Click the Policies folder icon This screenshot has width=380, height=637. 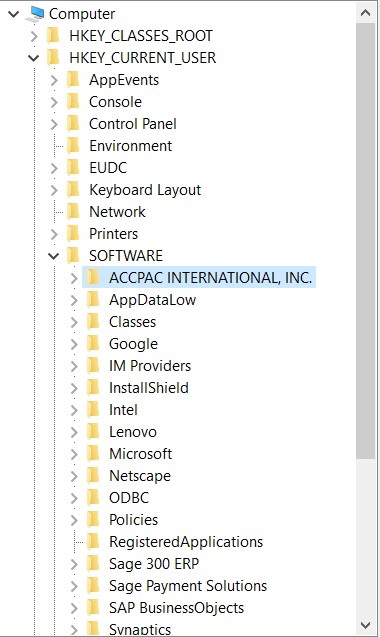tap(93, 520)
